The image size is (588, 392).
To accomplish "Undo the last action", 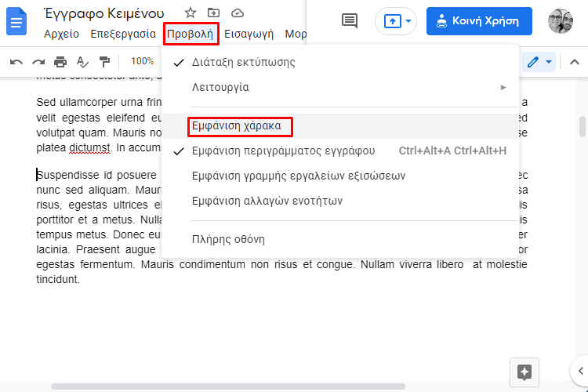I will click(x=16, y=62).
